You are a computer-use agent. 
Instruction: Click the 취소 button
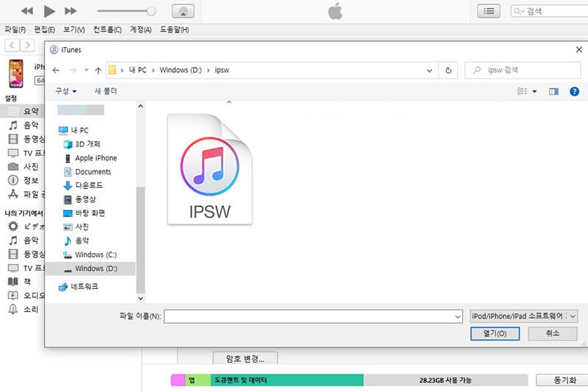click(553, 333)
